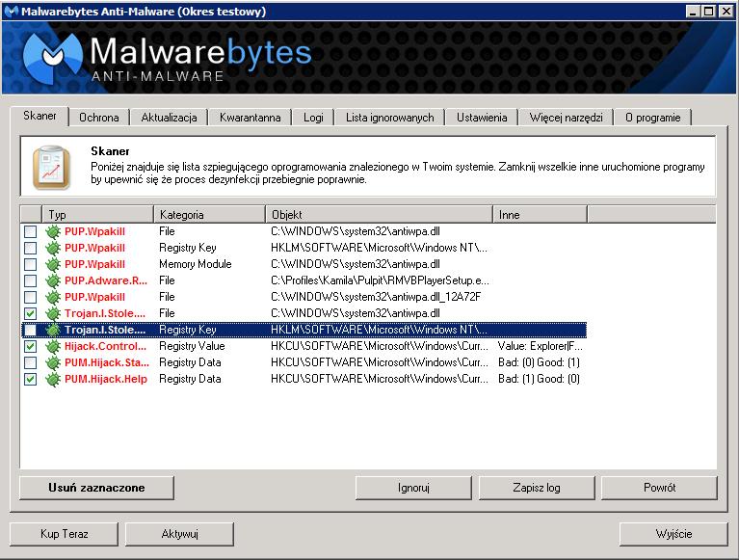Click the Ignoruj button

click(x=413, y=488)
